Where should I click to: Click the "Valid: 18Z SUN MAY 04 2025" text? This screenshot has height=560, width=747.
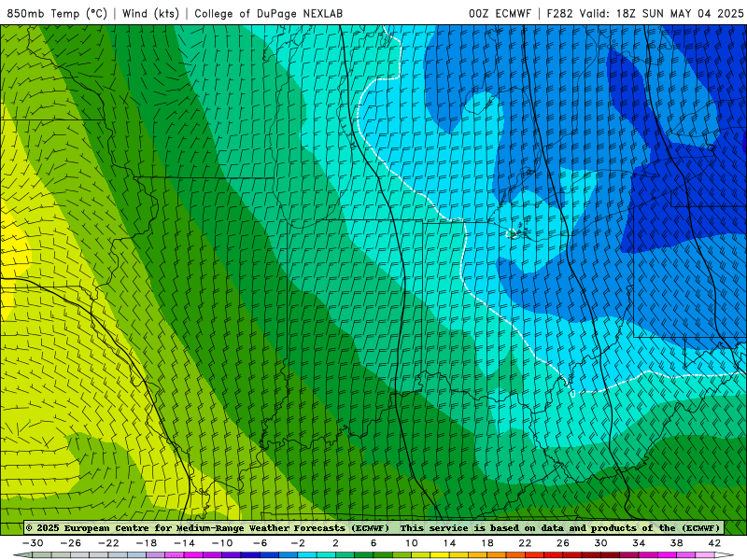pyautogui.click(x=661, y=13)
